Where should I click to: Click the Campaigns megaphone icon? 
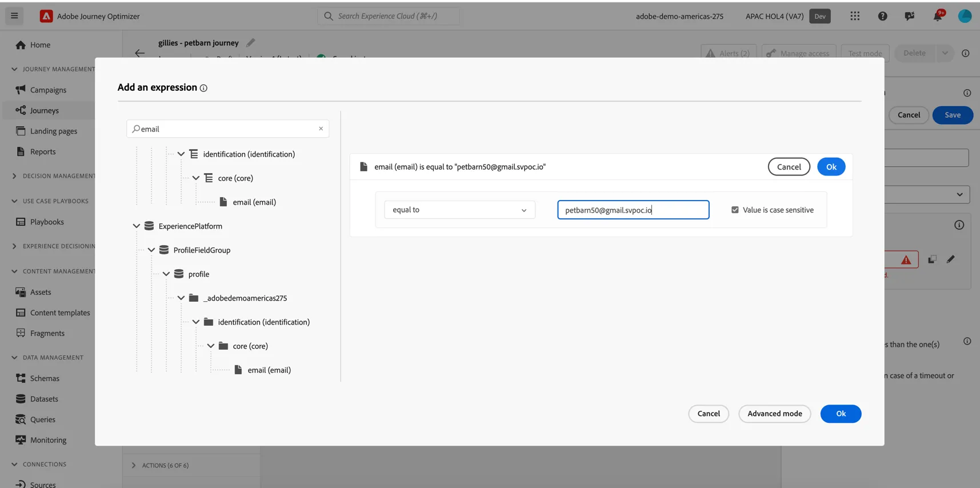click(x=21, y=90)
